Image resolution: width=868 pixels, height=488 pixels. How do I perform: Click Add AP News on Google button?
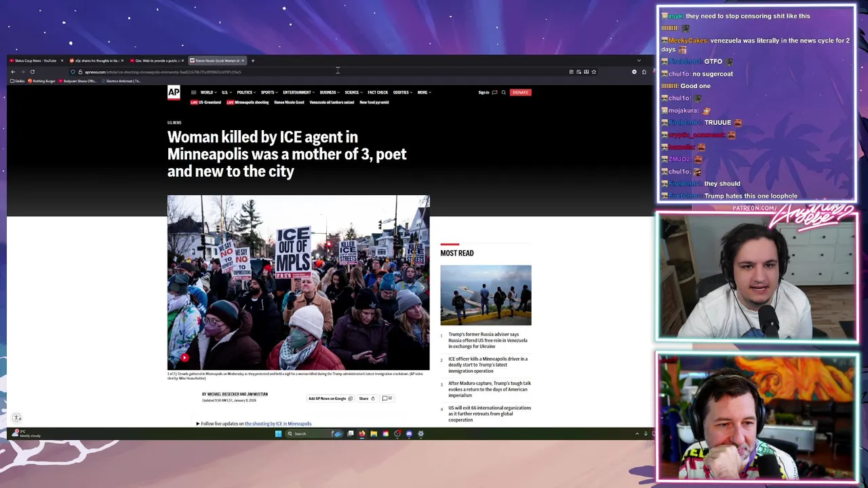pos(330,399)
